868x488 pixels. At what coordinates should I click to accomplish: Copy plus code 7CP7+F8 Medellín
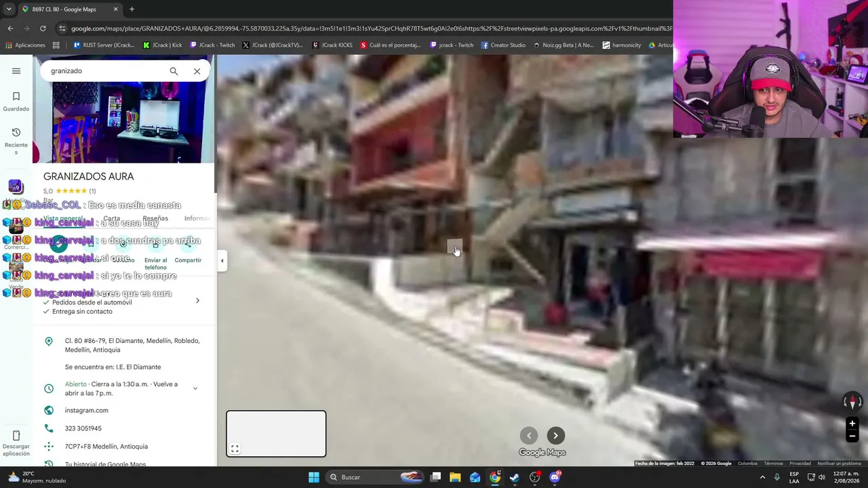pos(106,447)
